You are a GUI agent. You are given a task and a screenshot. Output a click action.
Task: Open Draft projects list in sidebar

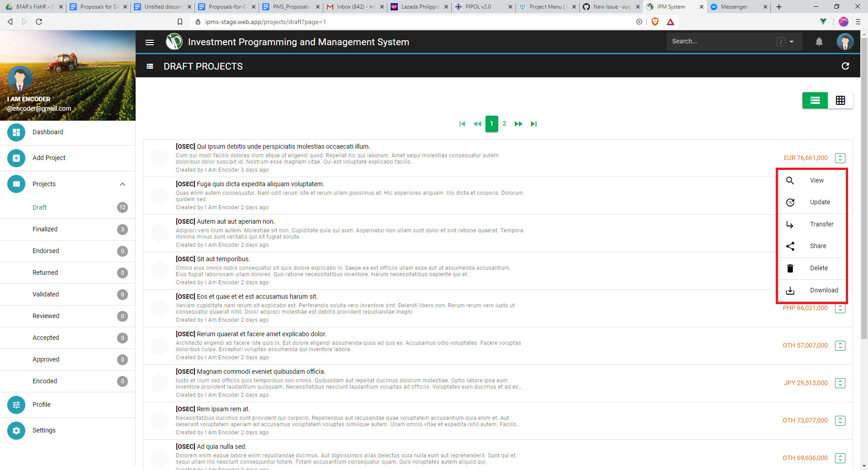click(68, 207)
